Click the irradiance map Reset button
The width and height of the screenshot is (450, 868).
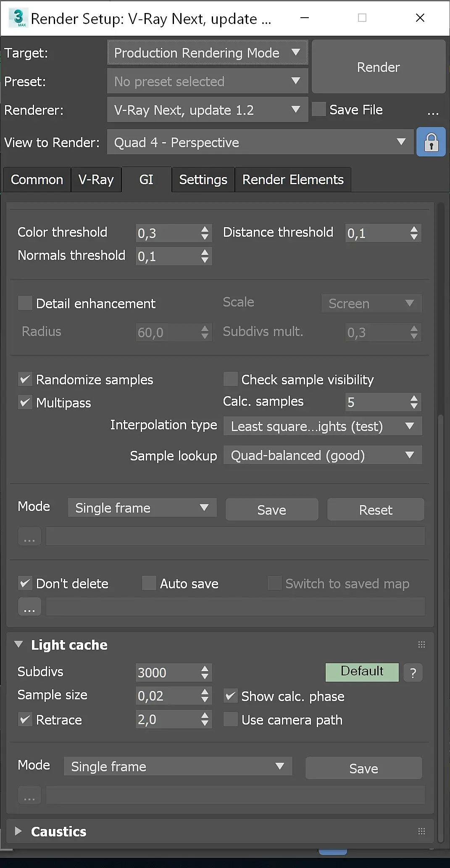(375, 510)
